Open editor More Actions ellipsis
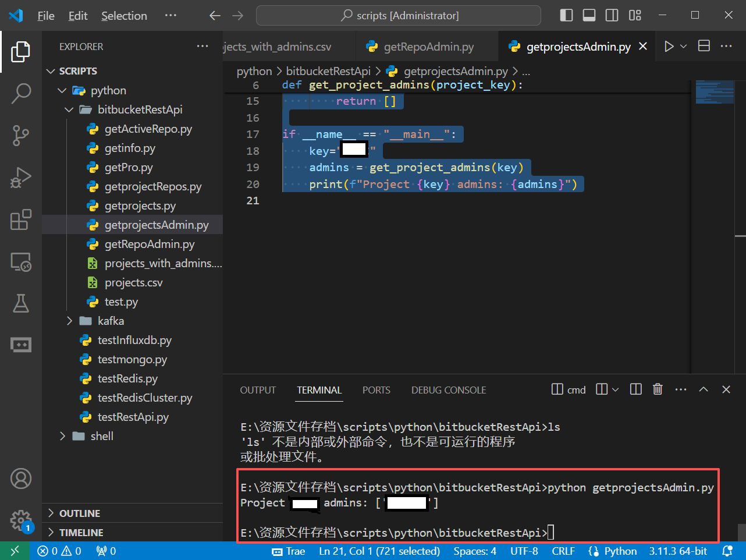 point(726,46)
